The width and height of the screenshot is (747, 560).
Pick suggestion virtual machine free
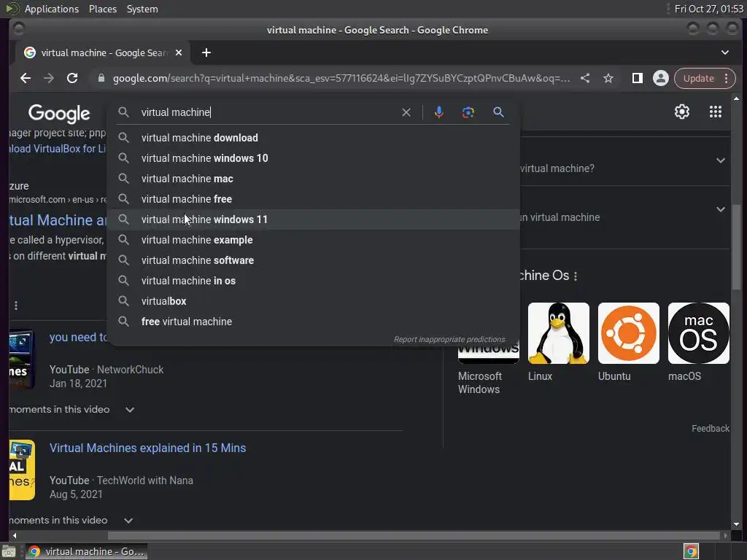pos(314,199)
